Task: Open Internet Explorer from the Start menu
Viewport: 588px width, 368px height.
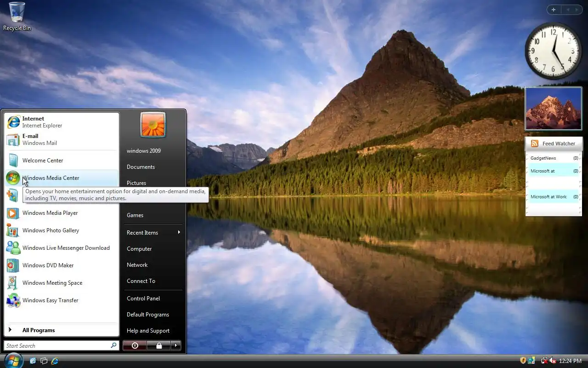Action: [62, 122]
